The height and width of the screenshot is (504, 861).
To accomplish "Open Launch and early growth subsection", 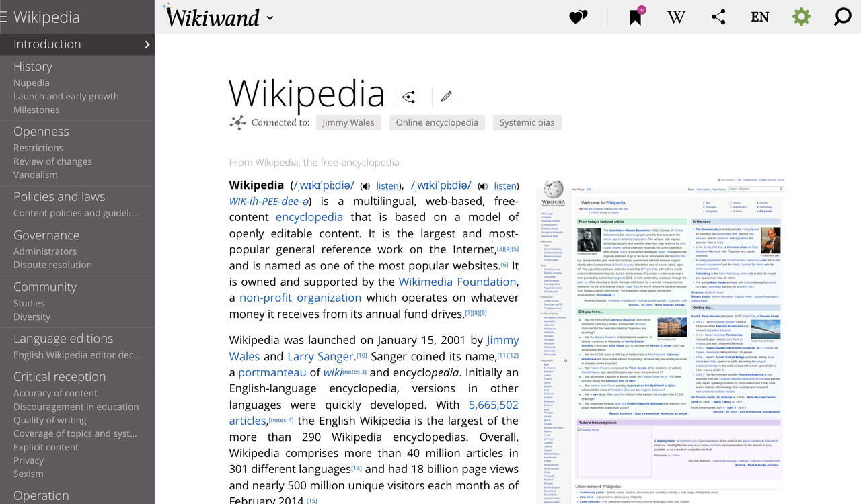I will click(x=66, y=96).
